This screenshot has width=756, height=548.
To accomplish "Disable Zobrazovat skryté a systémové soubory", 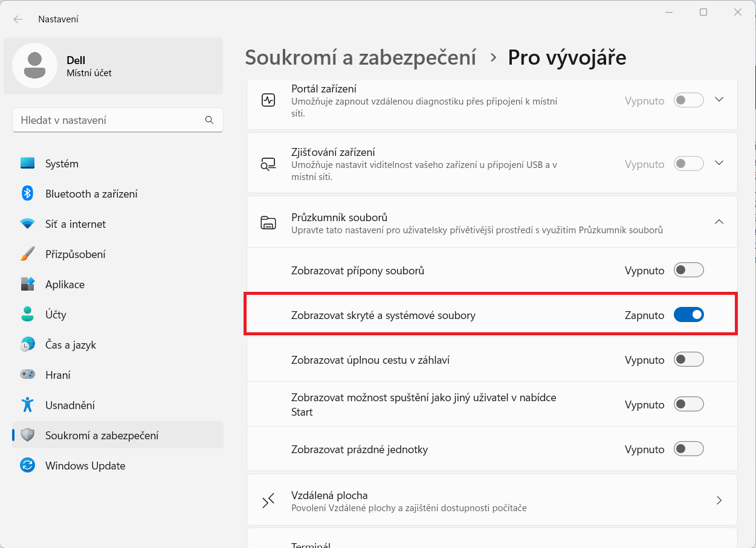I will pos(688,314).
